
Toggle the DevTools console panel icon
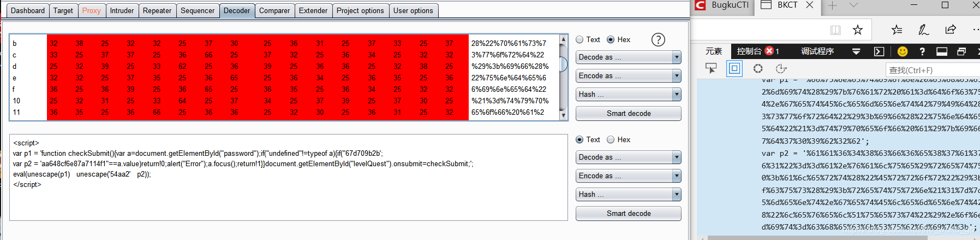click(x=879, y=51)
